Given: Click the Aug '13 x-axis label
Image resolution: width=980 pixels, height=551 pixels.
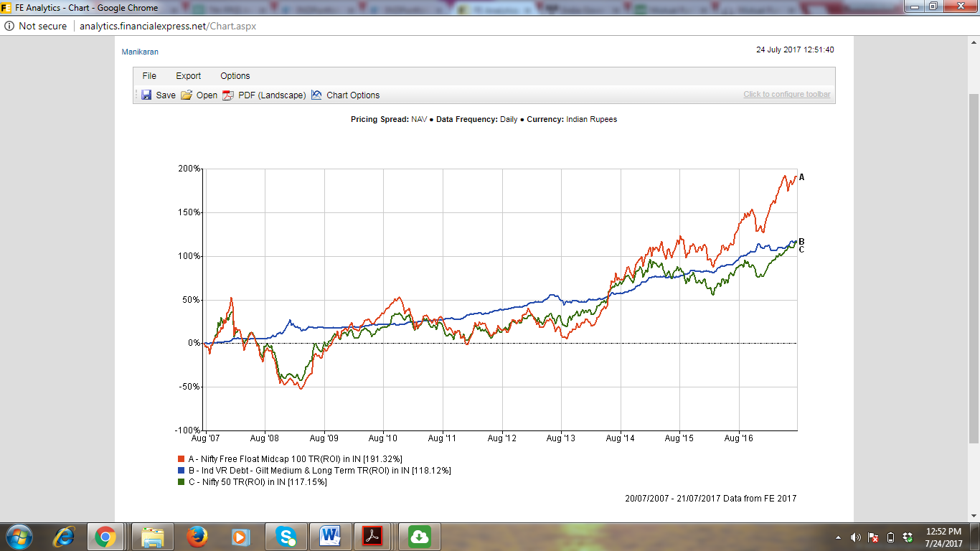Looking at the screenshot, I should tap(561, 438).
